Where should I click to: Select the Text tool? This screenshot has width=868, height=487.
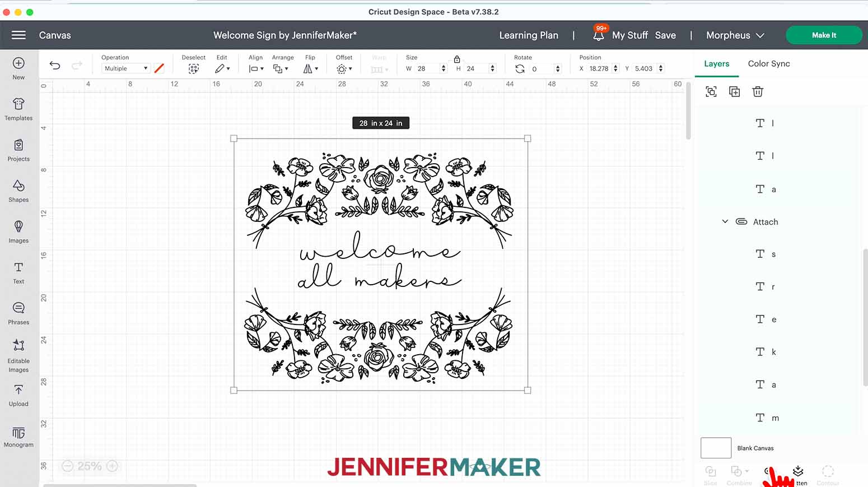pyautogui.click(x=18, y=273)
